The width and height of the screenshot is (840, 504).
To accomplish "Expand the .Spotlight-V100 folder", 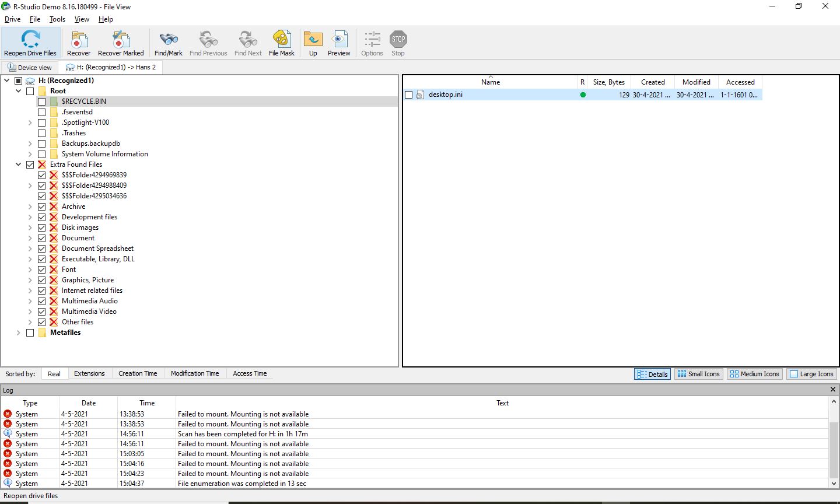I will pos(30,123).
